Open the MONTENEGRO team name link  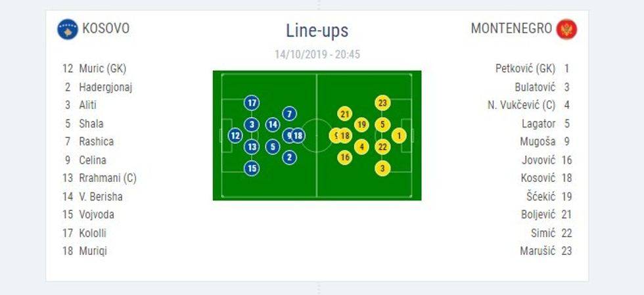pyautogui.click(x=512, y=29)
